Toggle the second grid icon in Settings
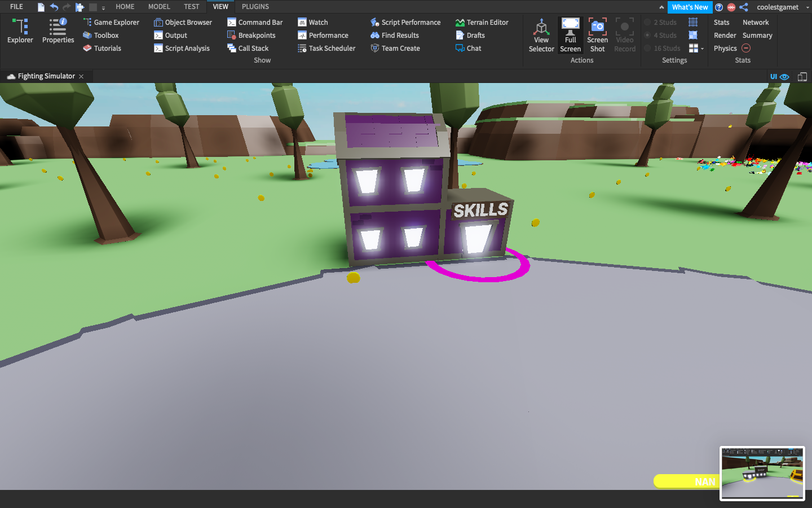This screenshot has height=508, width=812. coord(693,35)
